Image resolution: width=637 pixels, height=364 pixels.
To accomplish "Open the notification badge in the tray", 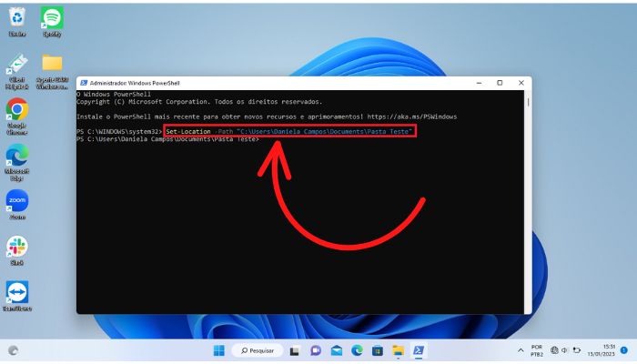I will pyautogui.click(x=624, y=349).
